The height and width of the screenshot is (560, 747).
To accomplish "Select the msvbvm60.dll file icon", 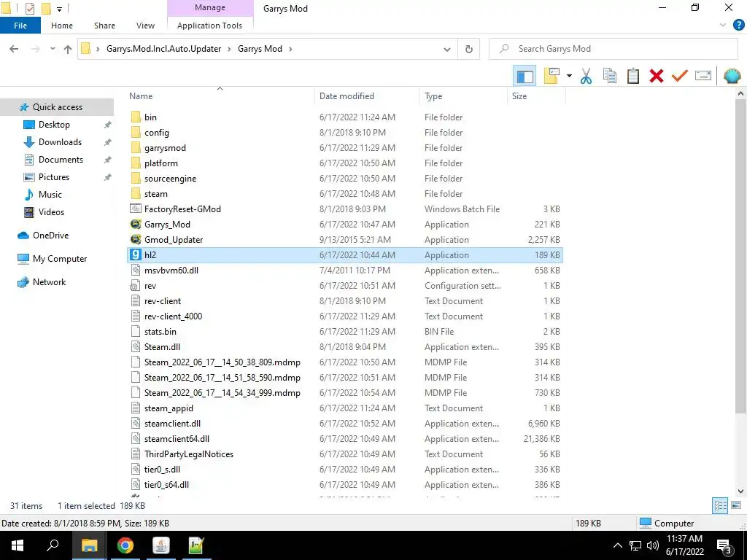I will coord(136,271).
